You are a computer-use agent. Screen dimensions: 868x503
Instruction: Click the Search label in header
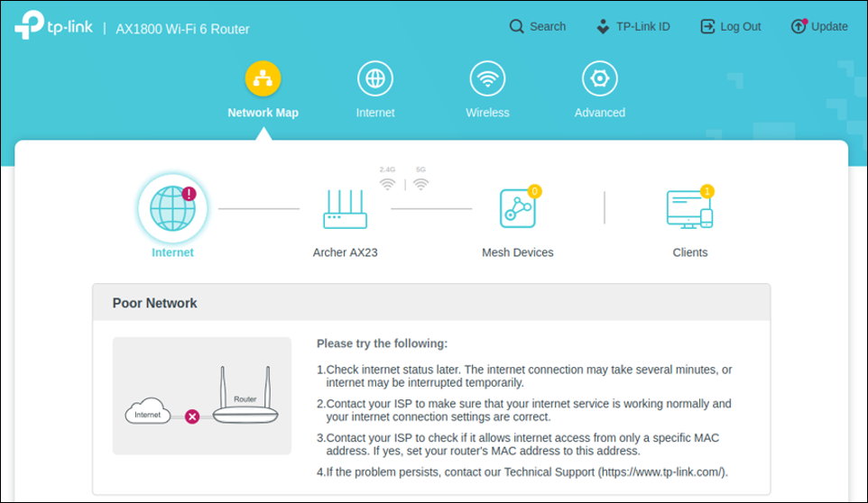[548, 26]
